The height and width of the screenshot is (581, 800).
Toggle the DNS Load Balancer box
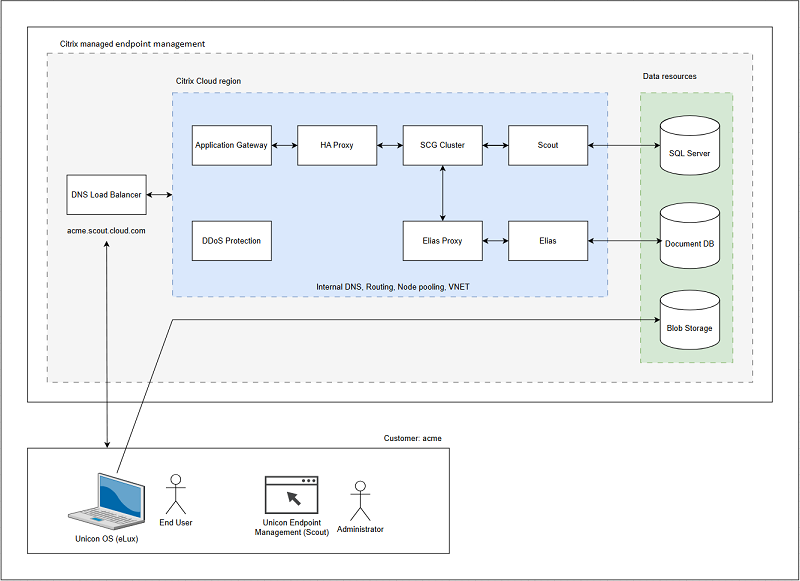coord(106,194)
